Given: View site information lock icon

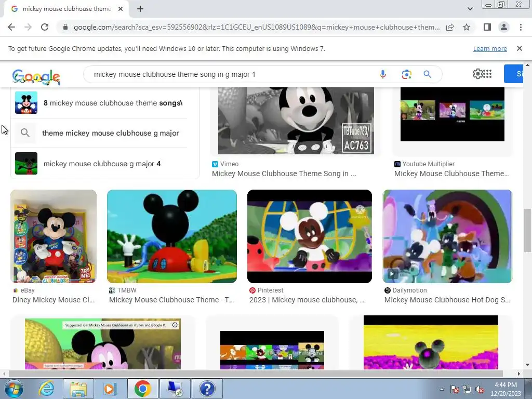Looking at the screenshot, I should pyautogui.click(x=65, y=27).
